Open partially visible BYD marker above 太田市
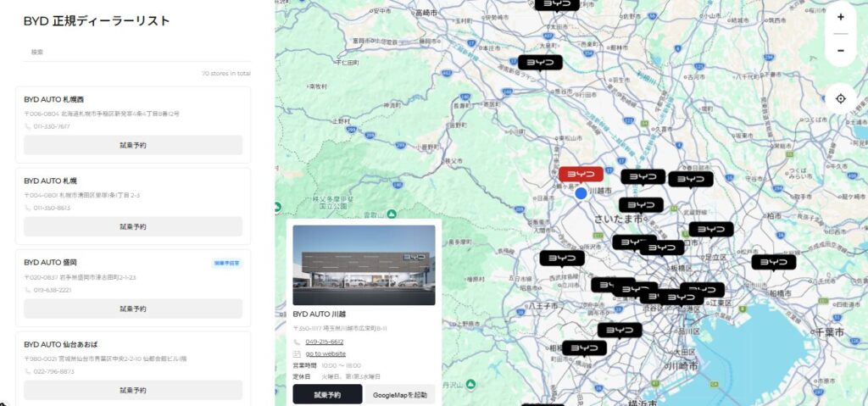This screenshot has width=868, height=406. pos(557,5)
